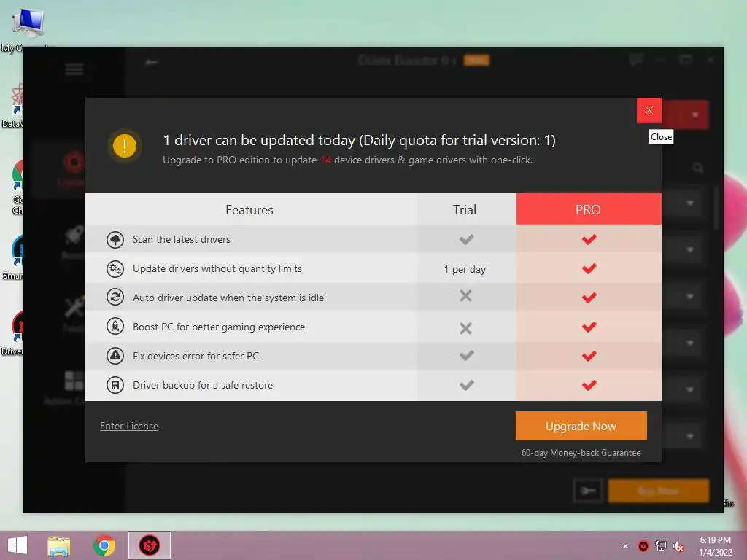Click 'Scan the latest drivers' feature text
The width and height of the screenshot is (747, 560).
182,239
